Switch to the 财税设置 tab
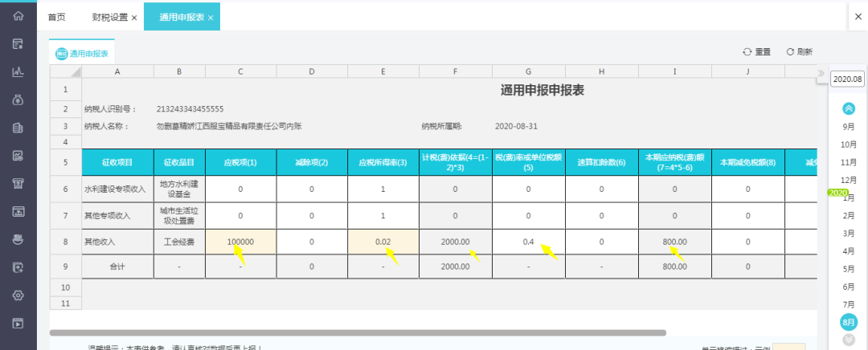 point(108,17)
